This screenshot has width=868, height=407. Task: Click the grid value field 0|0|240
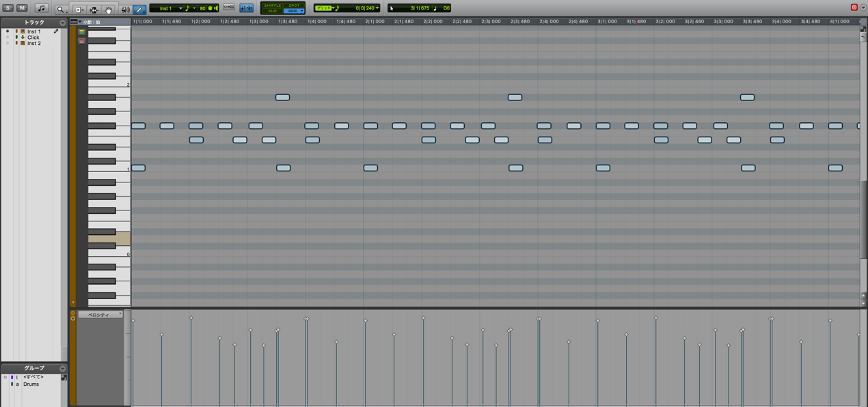pos(364,8)
